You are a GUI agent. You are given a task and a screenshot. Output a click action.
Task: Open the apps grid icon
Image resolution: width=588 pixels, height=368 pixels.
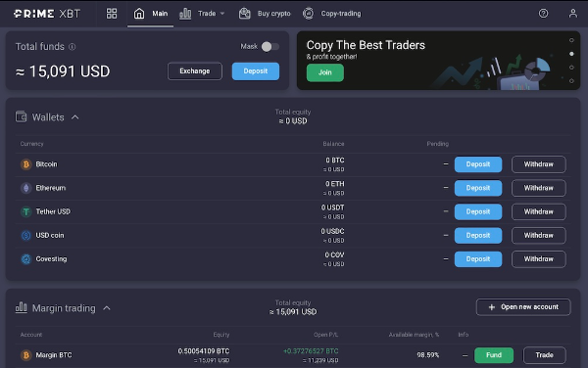112,14
